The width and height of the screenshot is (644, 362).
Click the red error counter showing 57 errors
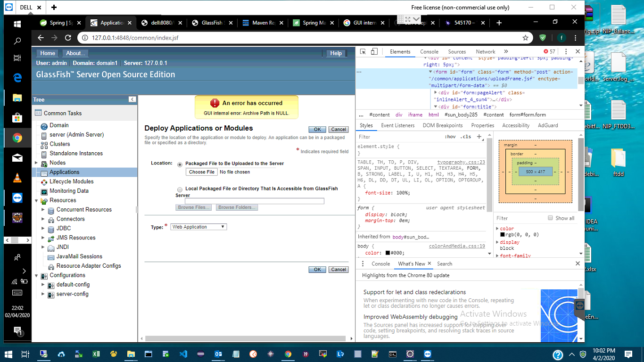tap(548, 51)
